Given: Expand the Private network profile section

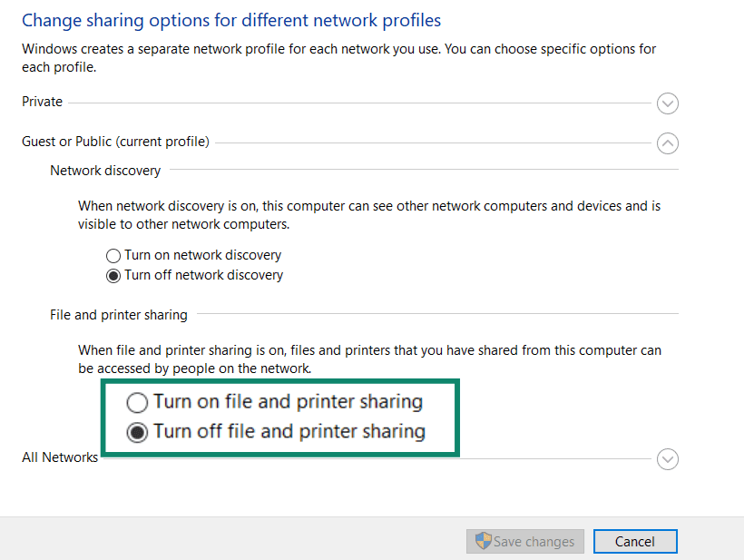Looking at the screenshot, I should pos(668,103).
